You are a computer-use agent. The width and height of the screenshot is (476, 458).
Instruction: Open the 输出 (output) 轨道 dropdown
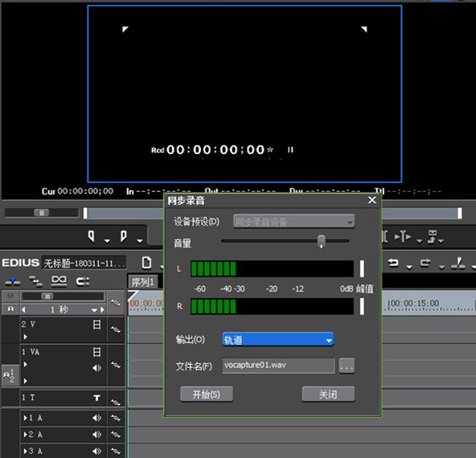tap(278, 340)
